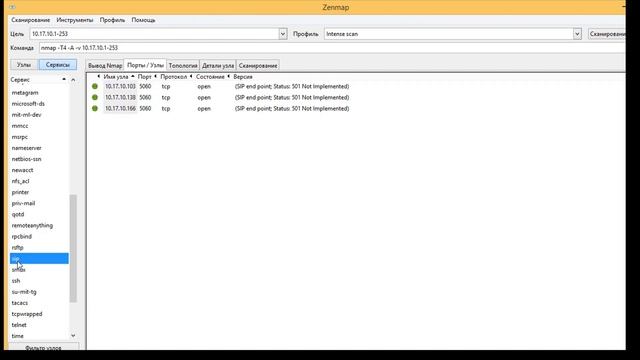Image resolution: width=640 pixels, height=360 pixels.
Task: Select the rsftp service
Action: tap(18, 247)
